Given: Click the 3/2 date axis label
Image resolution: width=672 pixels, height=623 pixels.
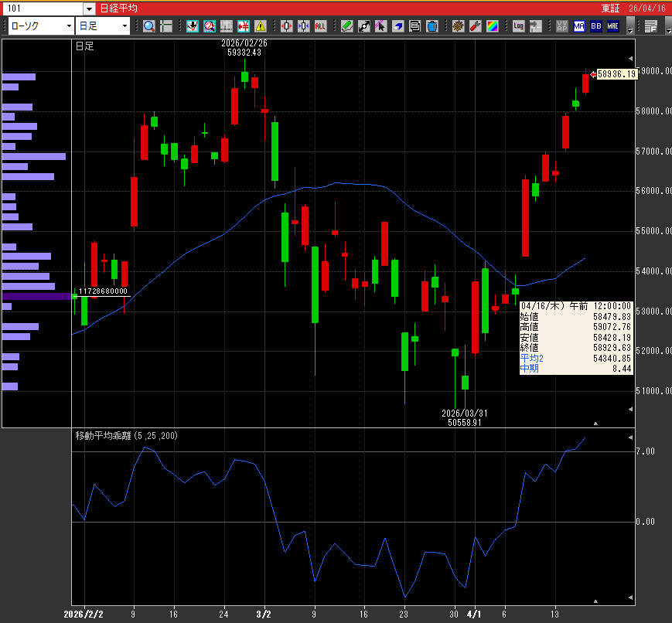Looking at the screenshot, I should (264, 614).
